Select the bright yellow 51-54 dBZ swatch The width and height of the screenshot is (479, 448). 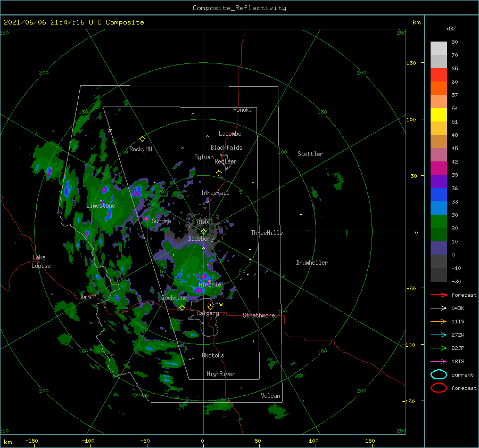(x=439, y=115)
